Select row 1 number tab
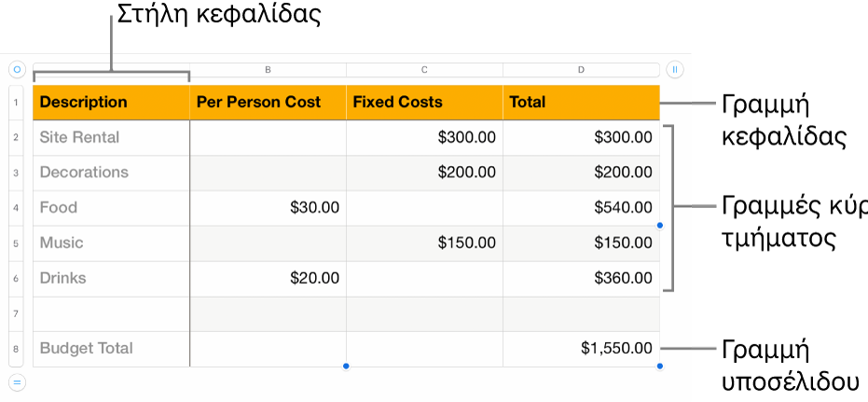This screenshot has width=868, height=402. (17, 103)
